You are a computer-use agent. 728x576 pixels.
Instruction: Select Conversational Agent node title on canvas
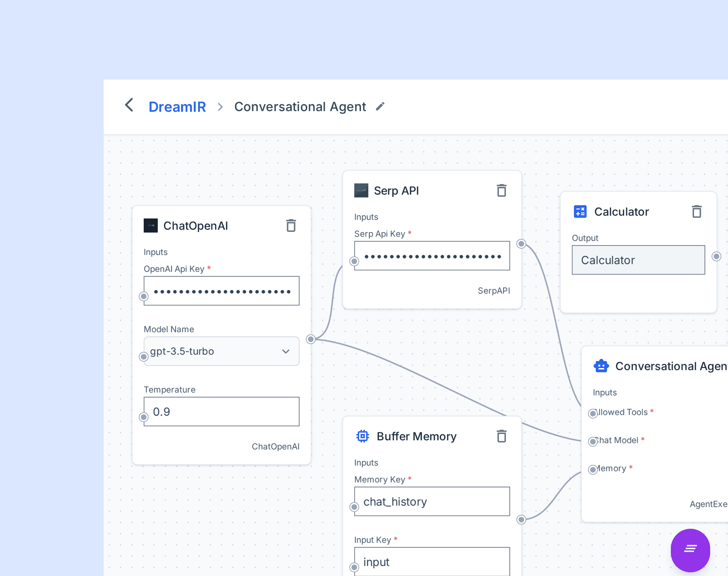point(672,366)
